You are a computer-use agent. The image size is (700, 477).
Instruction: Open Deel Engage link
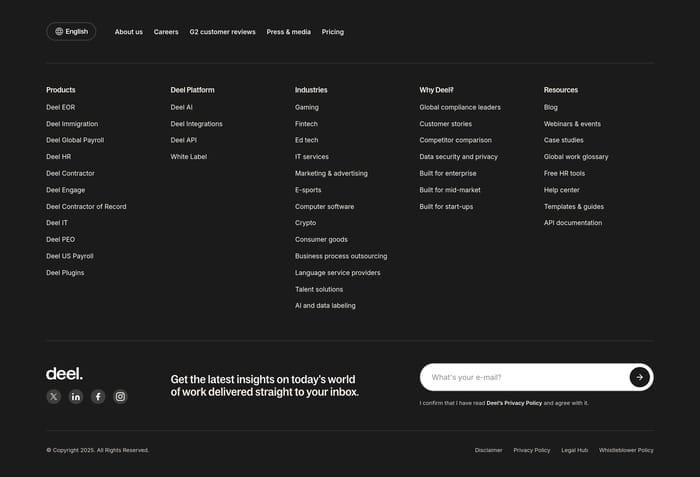click(66, 190)
